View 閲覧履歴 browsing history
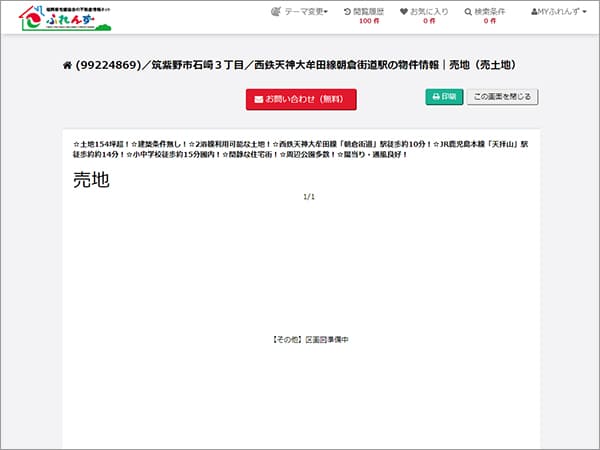The image size is (600, 450). pos(364,12)
